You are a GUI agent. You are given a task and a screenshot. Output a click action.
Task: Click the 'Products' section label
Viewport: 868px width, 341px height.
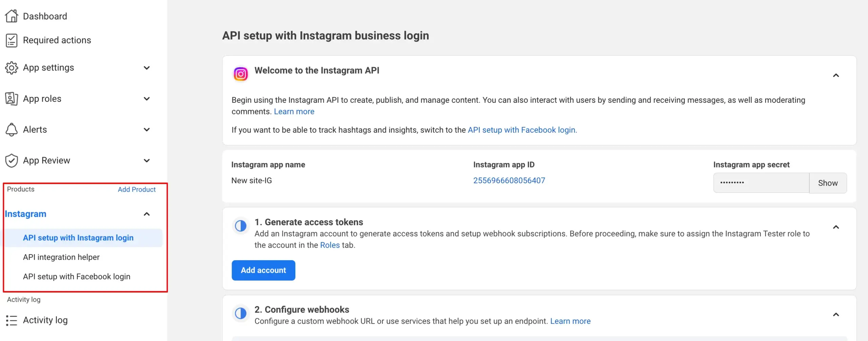point(21,189)
